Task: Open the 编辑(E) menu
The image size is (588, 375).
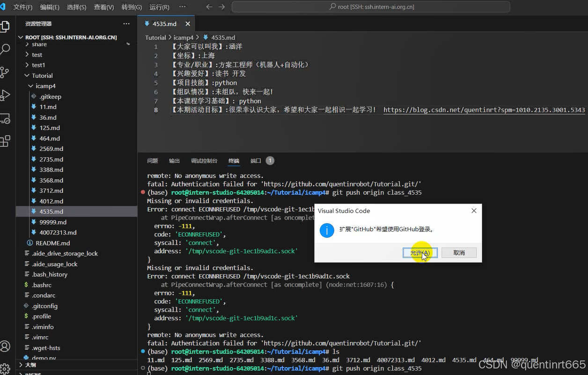Action: click(x=50, y=7)
